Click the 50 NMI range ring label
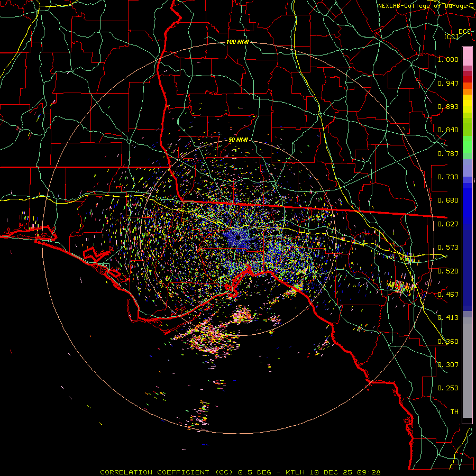This screenshot has height=476, width=476. point(238,140)
